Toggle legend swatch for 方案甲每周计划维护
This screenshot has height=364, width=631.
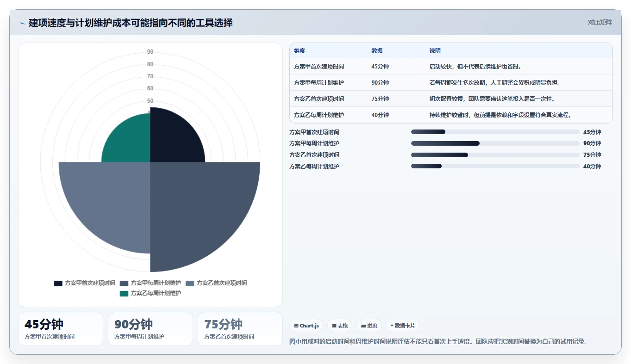pos(124,283)
